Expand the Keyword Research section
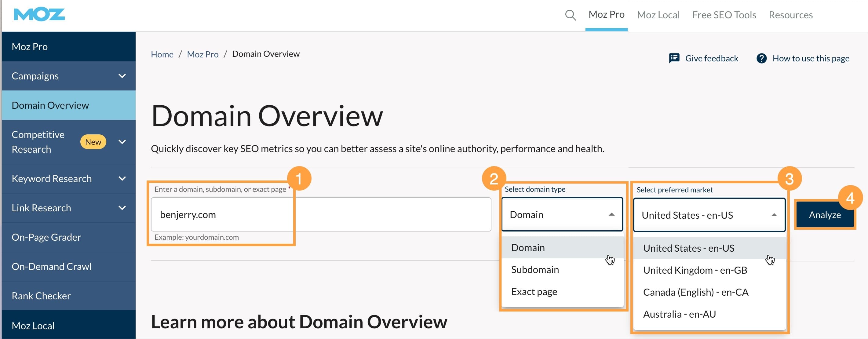Image resolution: width=868 pixels, height=339 pixels. click(x=122, y=179)
